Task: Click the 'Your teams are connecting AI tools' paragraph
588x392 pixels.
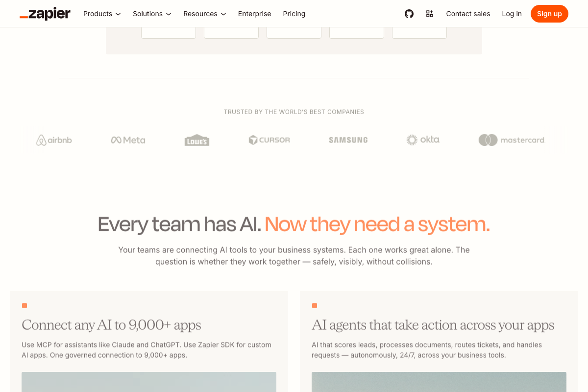Action: coord(294,256)
